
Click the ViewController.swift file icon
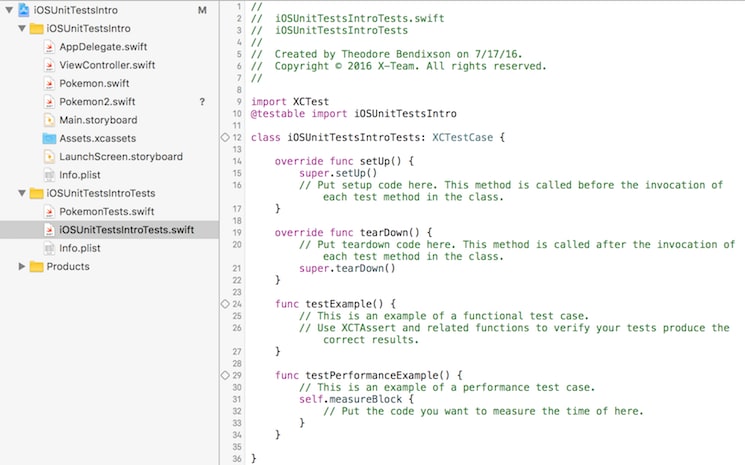tap(49, 65)
